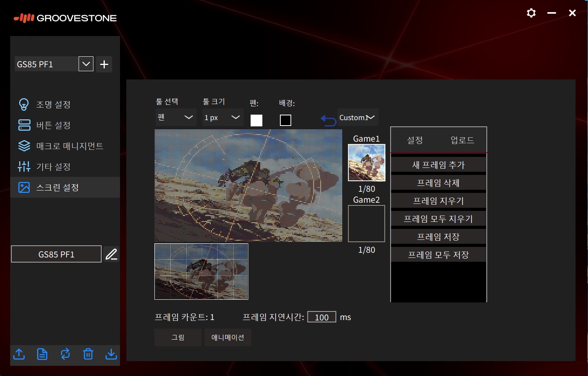Pick the white pen color swatch

[x=256, y=120]
